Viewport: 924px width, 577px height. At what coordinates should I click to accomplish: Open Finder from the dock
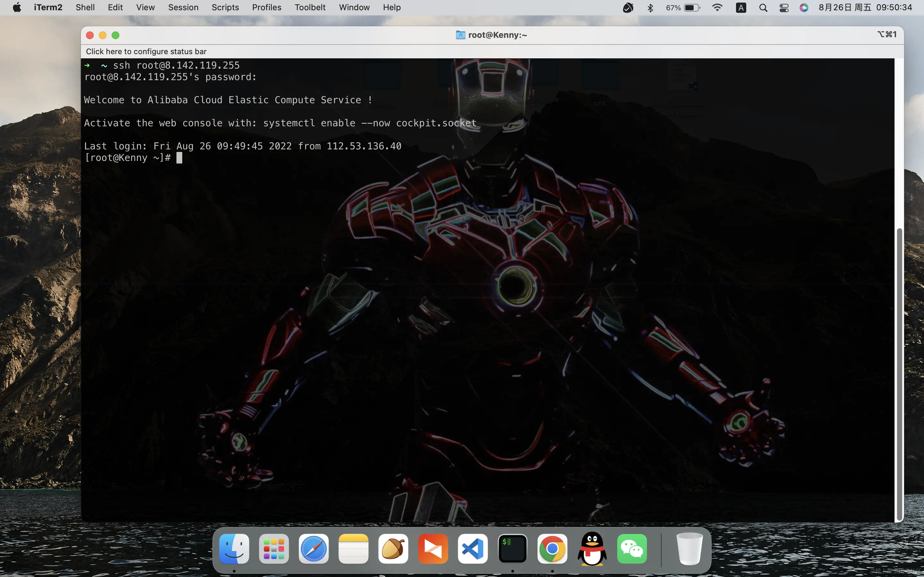pos(234,549)
